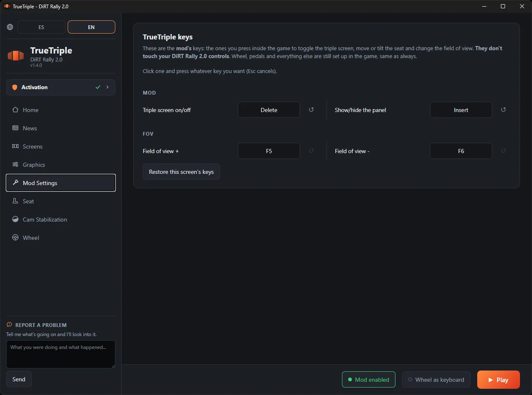532x395 pixels.
Task: Click the Report a Problem speech bubble icon
Action: [9, 325]
